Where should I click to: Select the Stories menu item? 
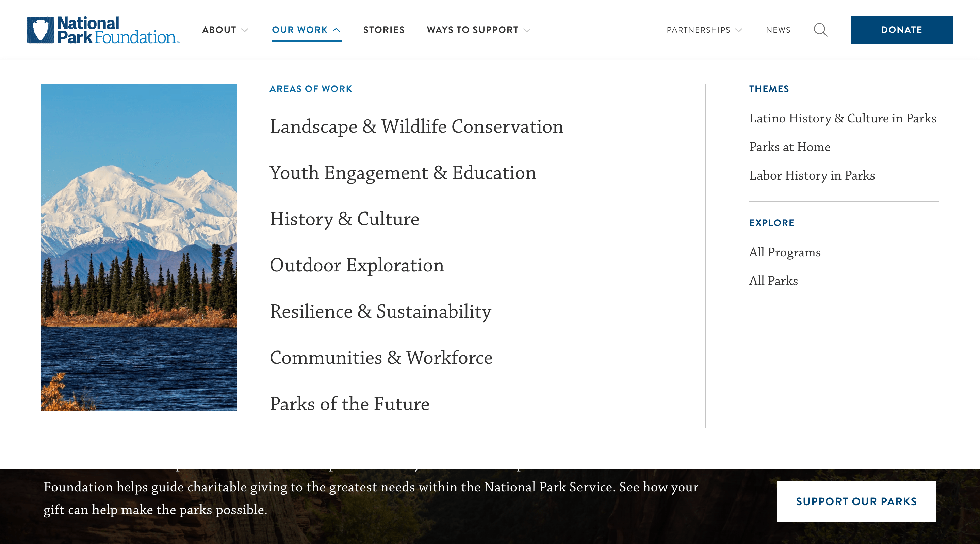(384, 30)
